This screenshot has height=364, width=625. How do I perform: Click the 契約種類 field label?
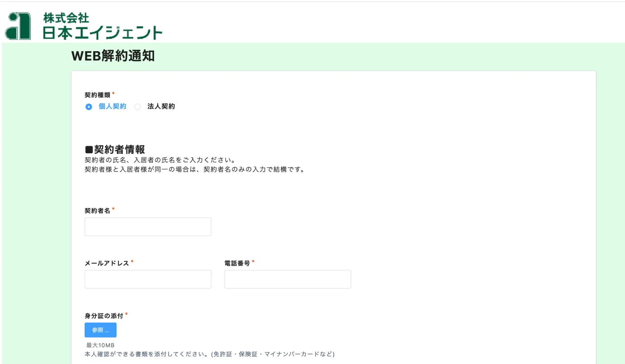[97, 95]
